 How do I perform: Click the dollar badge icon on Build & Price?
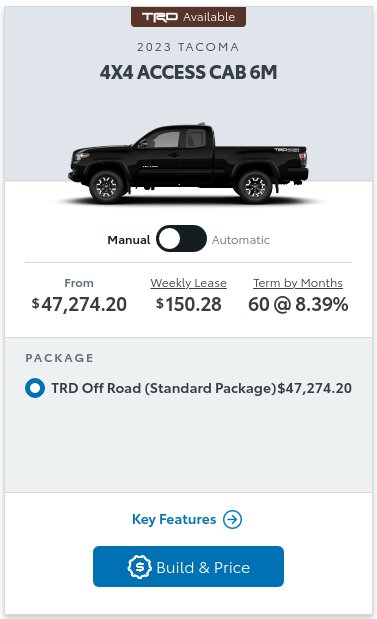click(x=139, y=566)
